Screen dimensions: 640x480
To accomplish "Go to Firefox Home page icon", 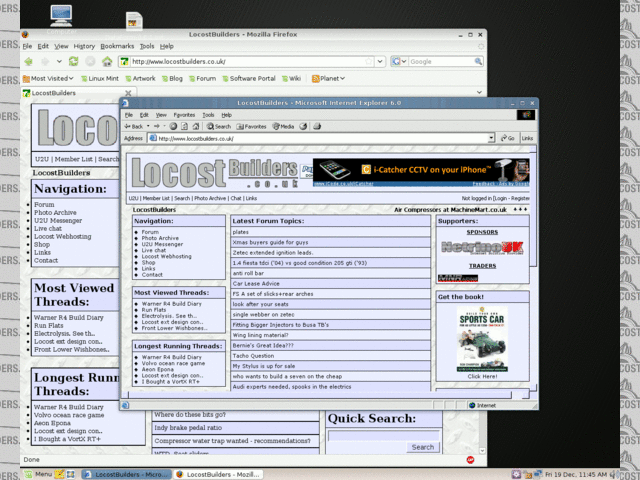I will 107,62.
